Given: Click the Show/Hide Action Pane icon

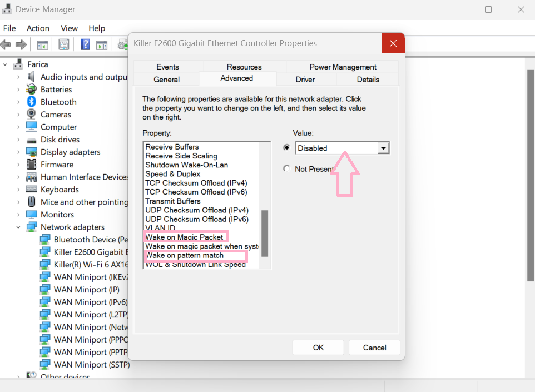Looking at the screenshot, I should [102, 44].
